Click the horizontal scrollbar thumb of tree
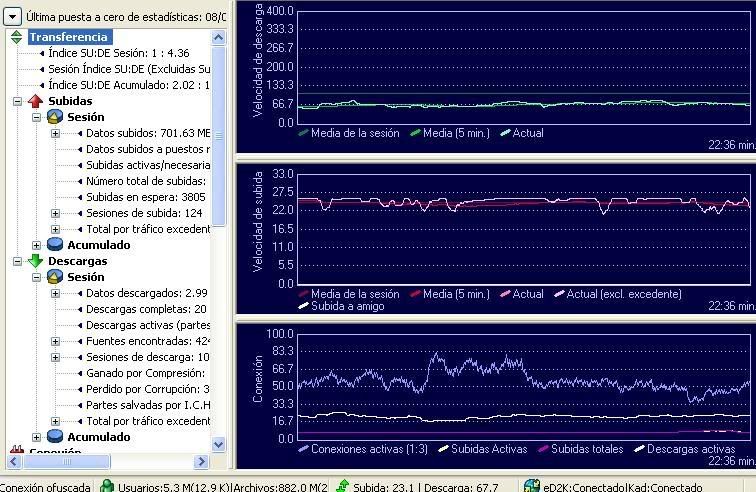This screenshot has width=756, height=492. coord(67,462)
